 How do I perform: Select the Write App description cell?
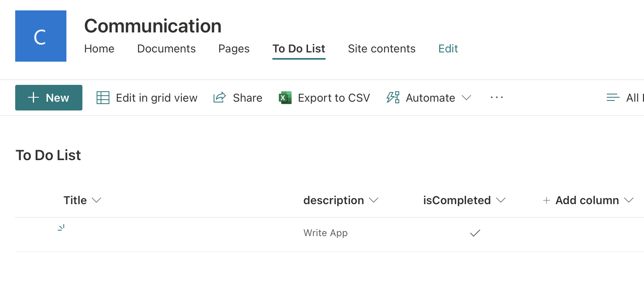[326, 233]
